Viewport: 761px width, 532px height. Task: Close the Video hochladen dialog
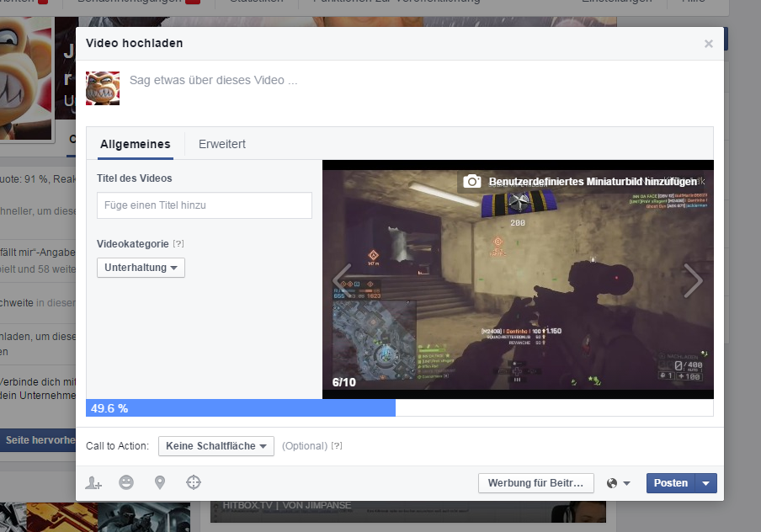coord(709,44)
